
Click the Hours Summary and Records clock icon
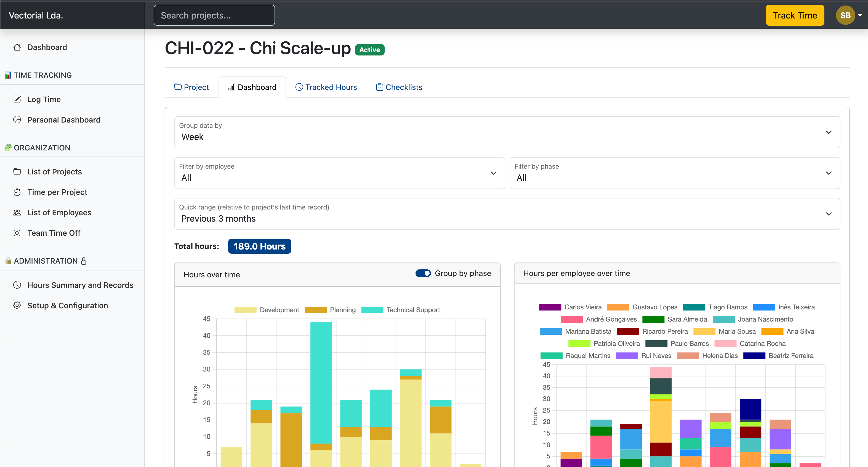(x=18, y=285)
